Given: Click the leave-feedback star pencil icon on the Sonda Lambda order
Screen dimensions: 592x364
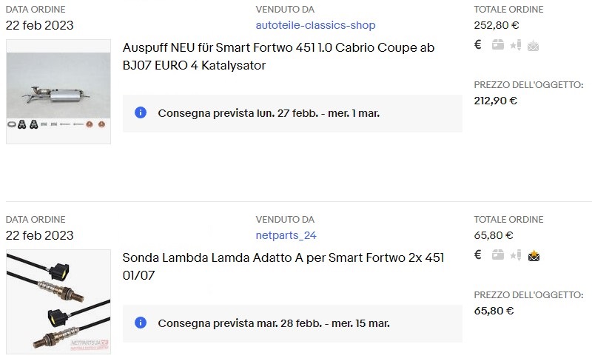Looking at the screenshot, I should click(x=516, y=255).
